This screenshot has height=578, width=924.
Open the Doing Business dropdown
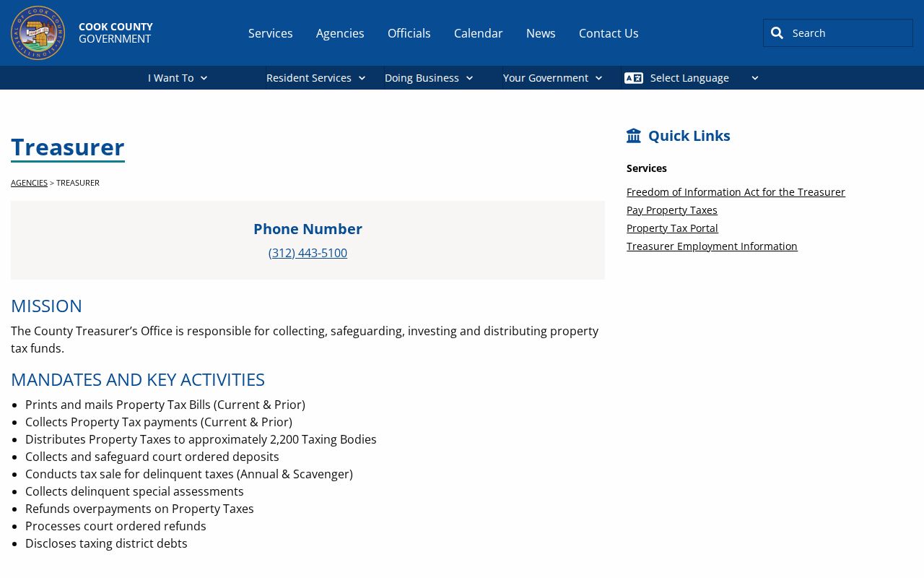(x=429, y=78)
